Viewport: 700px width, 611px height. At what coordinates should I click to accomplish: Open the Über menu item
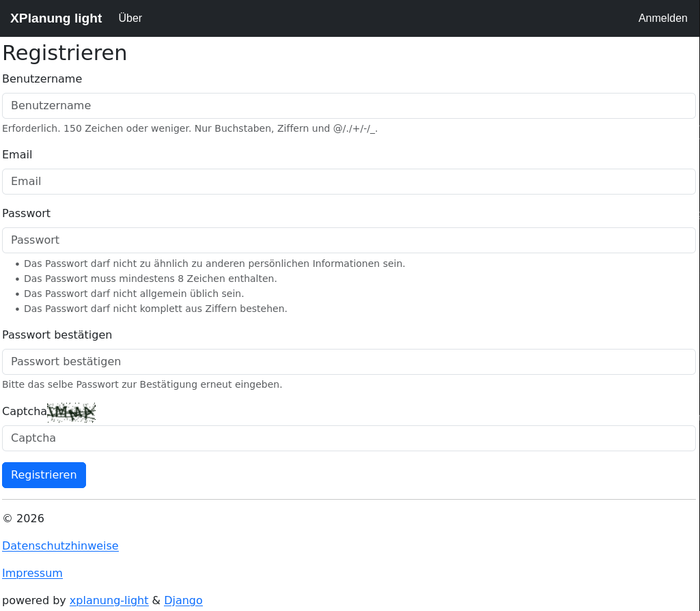click(x=130, y=18)
